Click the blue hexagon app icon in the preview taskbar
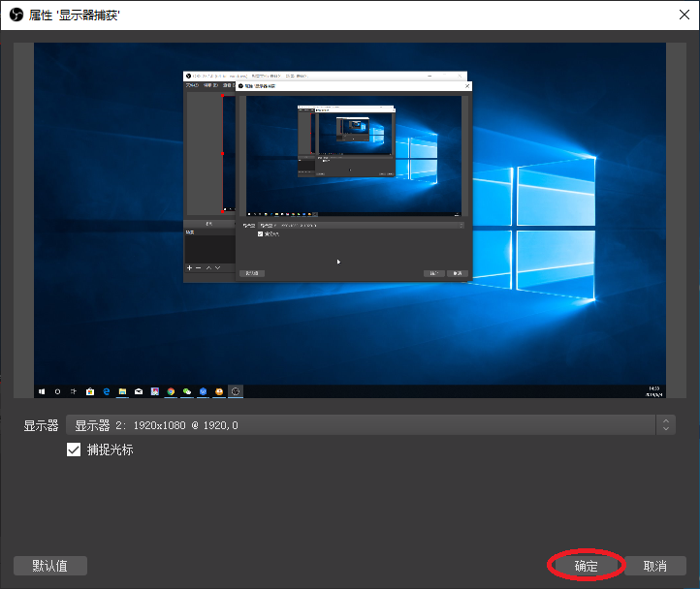 click(x=204, y=391)
